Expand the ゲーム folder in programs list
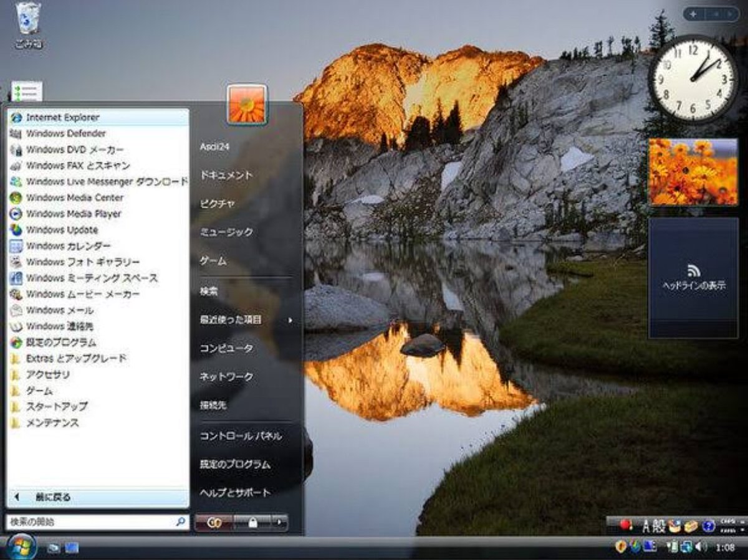Viewport: 748px width, 560px height. pyautogui.click(x=98, y=391)
